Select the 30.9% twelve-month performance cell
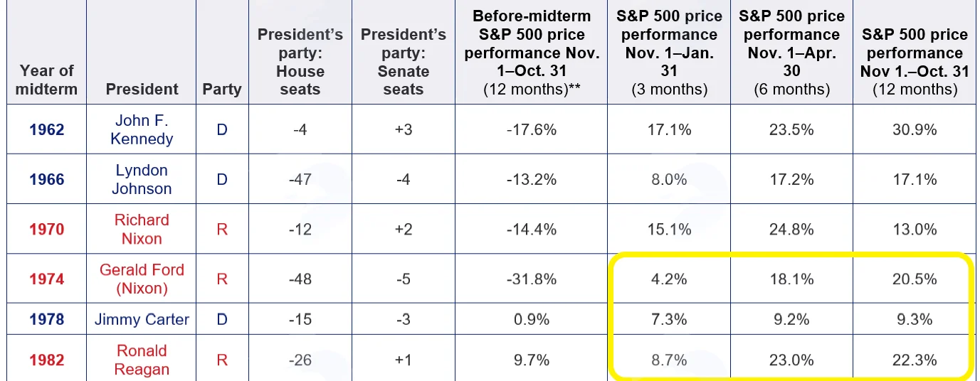Image resolution: width=980 pixels, height=381 pixels. point(915,129)
